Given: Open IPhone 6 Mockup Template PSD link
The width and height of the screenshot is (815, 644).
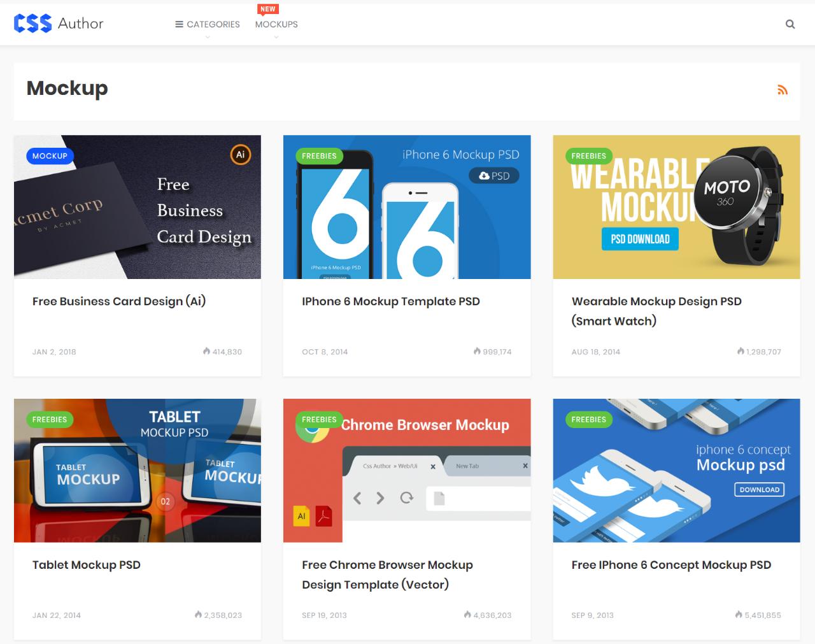Looking at the screenshot, I should pyautogui.click(x=390, y=301).
